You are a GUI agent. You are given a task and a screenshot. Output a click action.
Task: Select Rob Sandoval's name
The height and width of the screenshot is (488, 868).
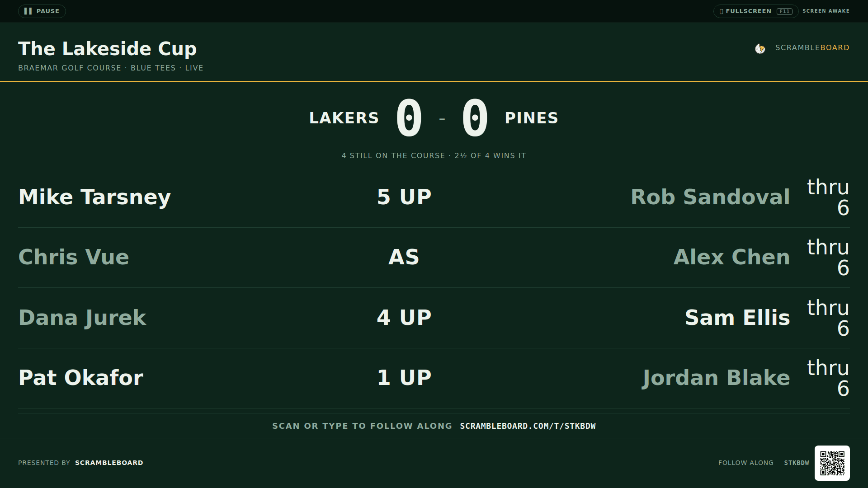[710, 197]
